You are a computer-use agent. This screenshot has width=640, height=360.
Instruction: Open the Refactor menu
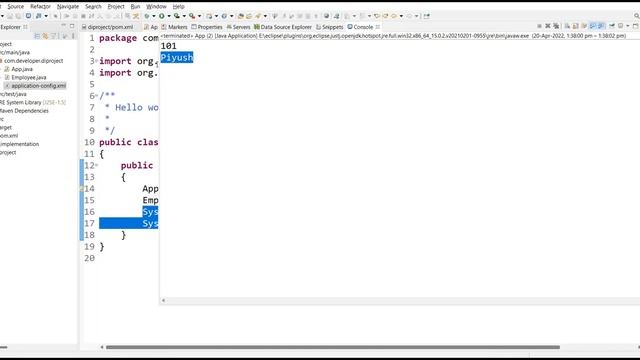[x=40, y=7]
